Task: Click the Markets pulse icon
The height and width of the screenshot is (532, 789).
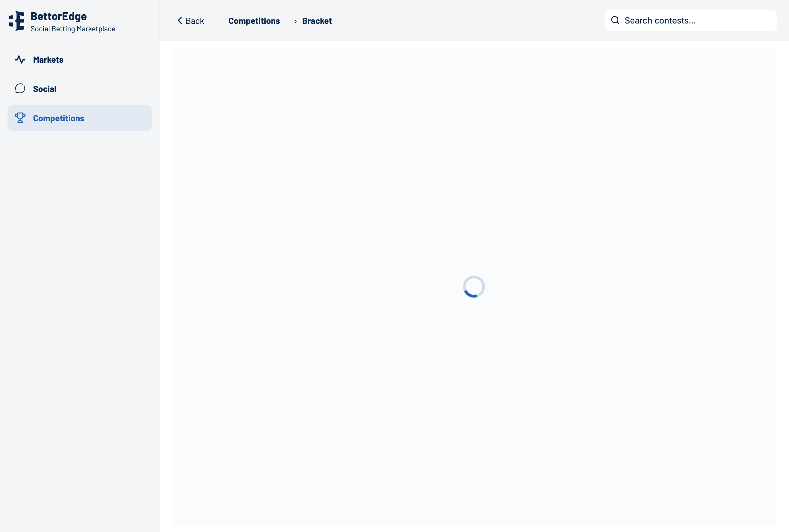Action: coord(20,60)
